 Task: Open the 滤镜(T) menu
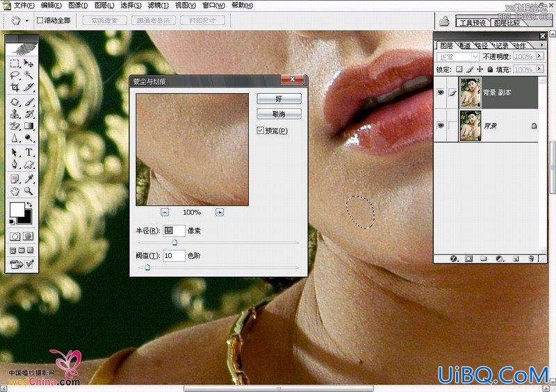pyautogui.click(x=158, y=6)
